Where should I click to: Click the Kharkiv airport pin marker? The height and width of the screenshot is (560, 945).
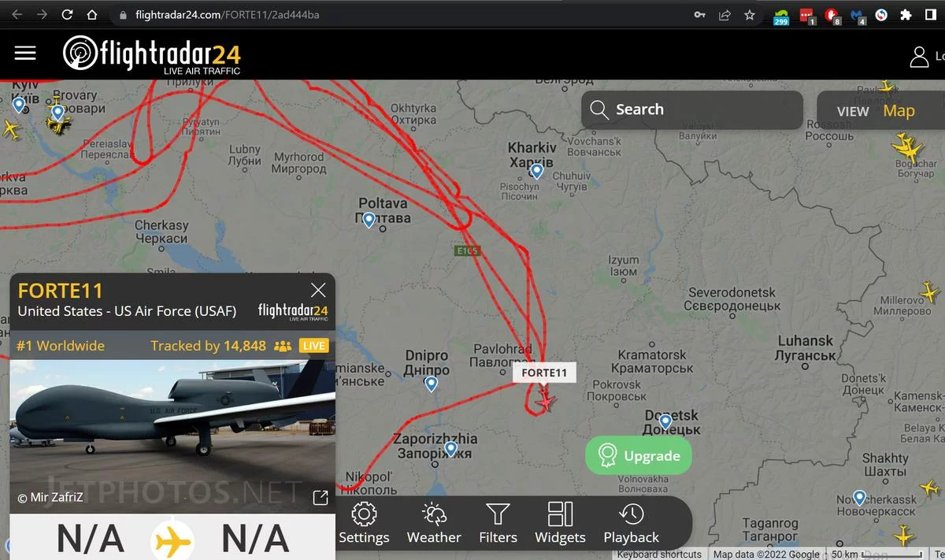click(537, 171)
